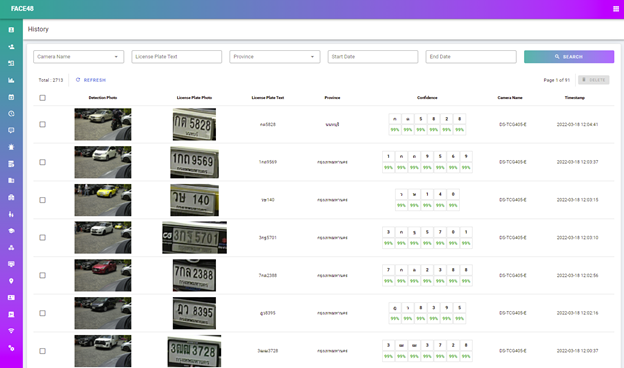Click timestamp 2022-03-18 12:03:15

[x=577, y=200]
